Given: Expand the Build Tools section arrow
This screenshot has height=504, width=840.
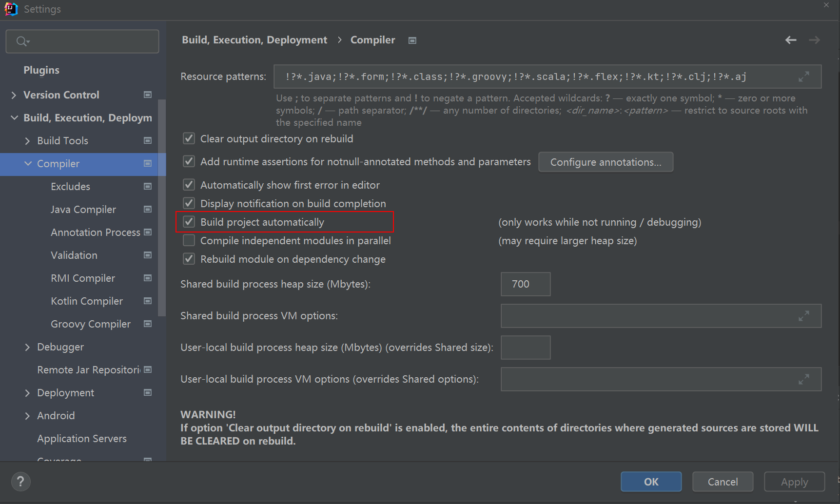Looking at the screenshot, I should tap(27, 141).
